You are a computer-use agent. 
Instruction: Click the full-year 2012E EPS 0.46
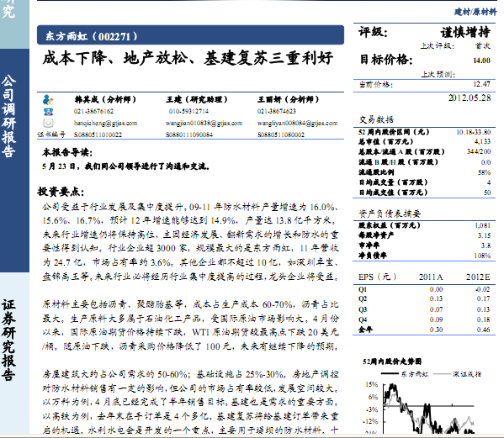point(484,330)
